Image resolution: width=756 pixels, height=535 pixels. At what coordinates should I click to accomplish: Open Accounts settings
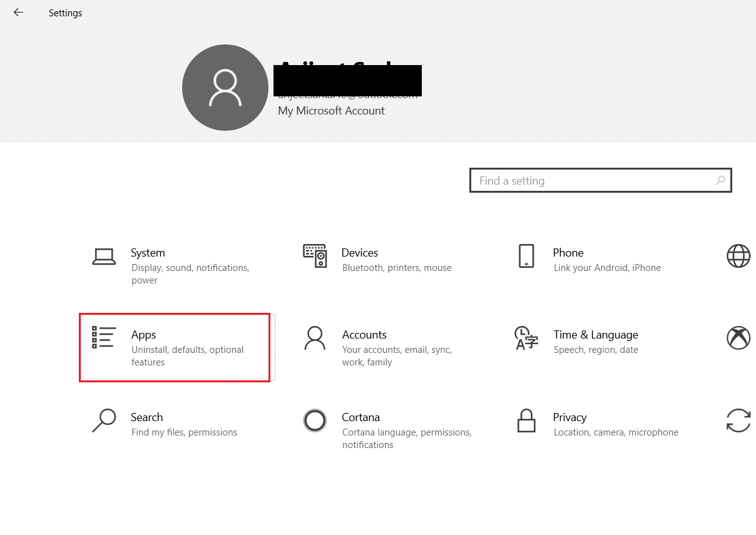(x=364, y=335)
